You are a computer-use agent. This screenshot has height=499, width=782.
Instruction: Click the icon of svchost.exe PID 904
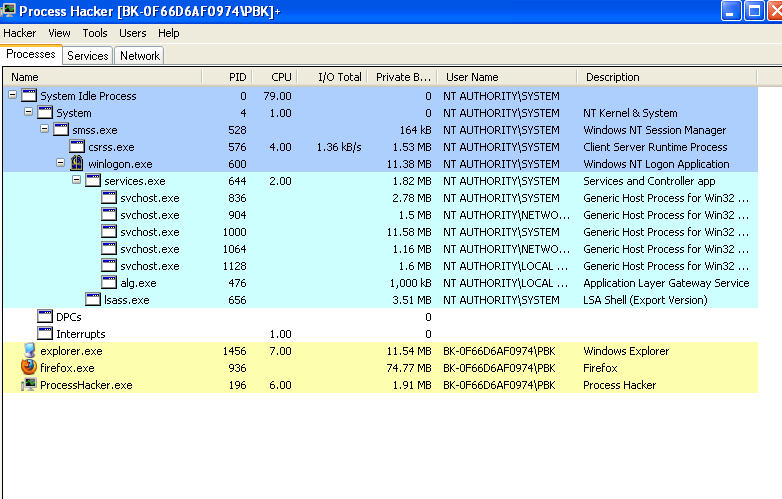coord(109,214)
